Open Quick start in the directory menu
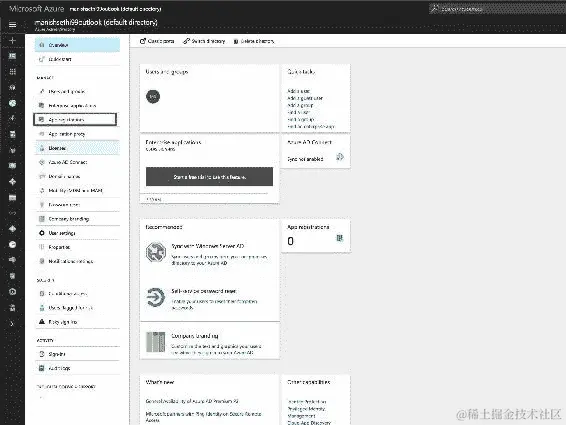 [77, 59]
